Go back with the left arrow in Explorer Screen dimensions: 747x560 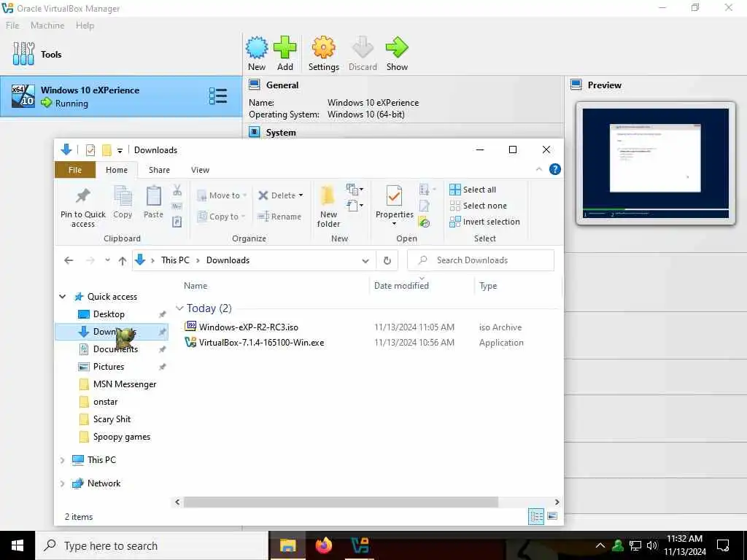69,260
